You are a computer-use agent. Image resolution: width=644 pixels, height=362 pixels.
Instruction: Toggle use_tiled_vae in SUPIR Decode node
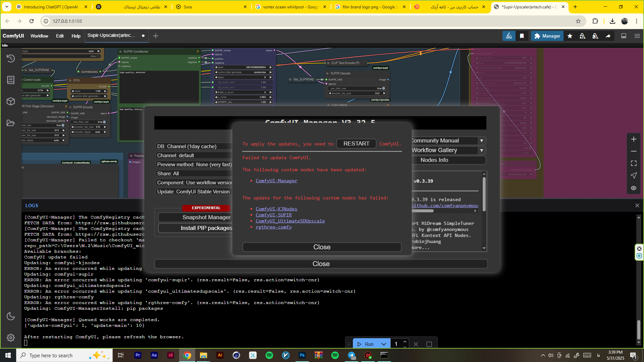(383, 88)
